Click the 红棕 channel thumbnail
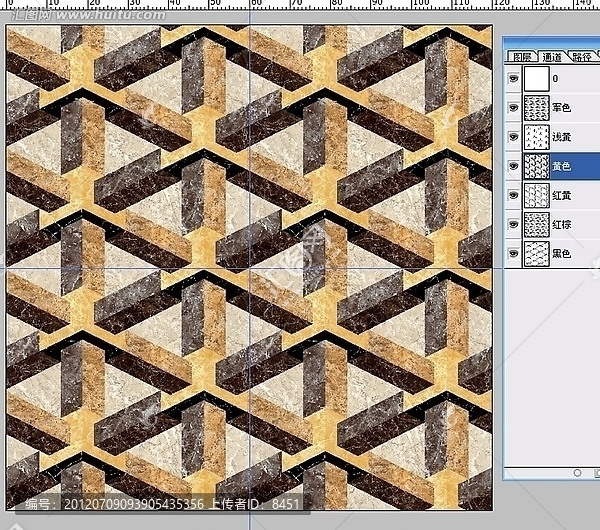 (x=536, y=224)
